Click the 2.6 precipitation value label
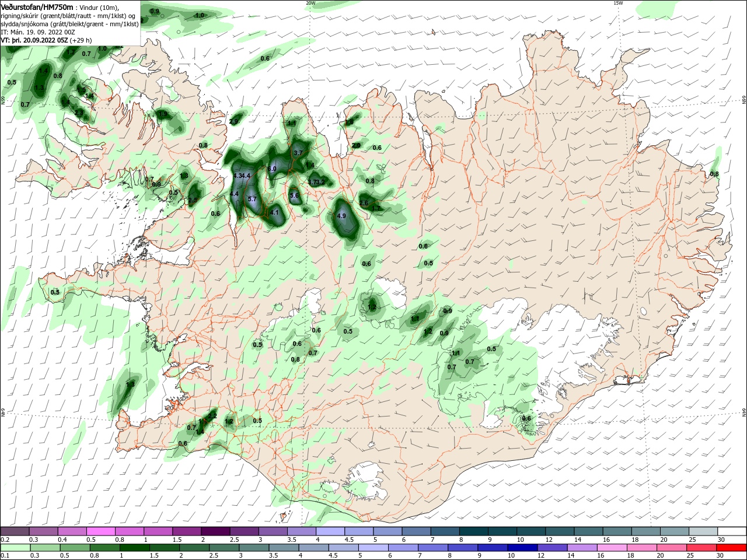This screenshot has height=560, width=747. 364,203
